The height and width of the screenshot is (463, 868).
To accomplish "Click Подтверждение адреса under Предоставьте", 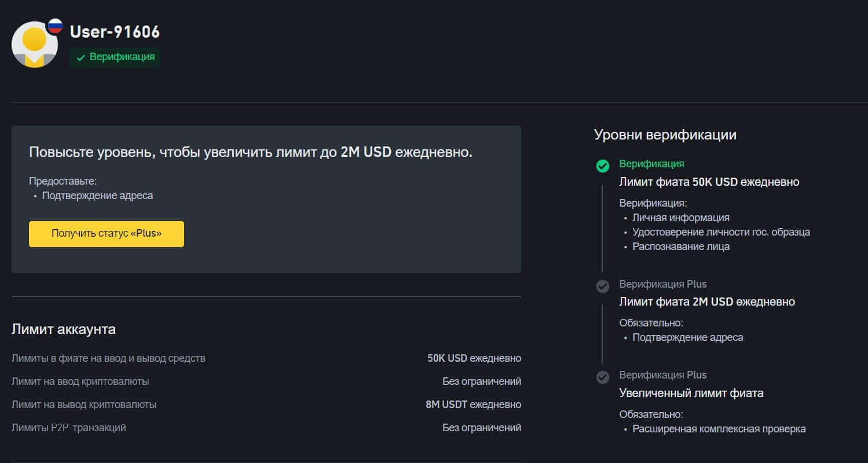I will (x=97, y=196).
